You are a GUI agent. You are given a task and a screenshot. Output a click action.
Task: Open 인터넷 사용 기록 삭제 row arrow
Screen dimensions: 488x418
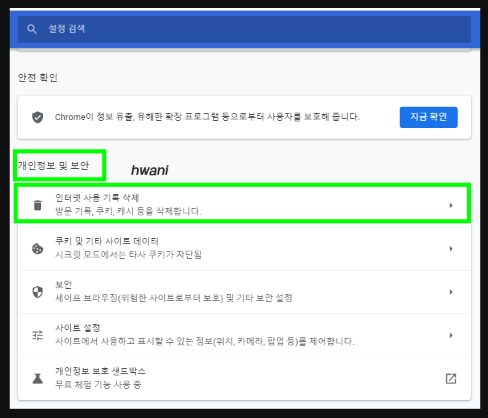pos(451,205)
